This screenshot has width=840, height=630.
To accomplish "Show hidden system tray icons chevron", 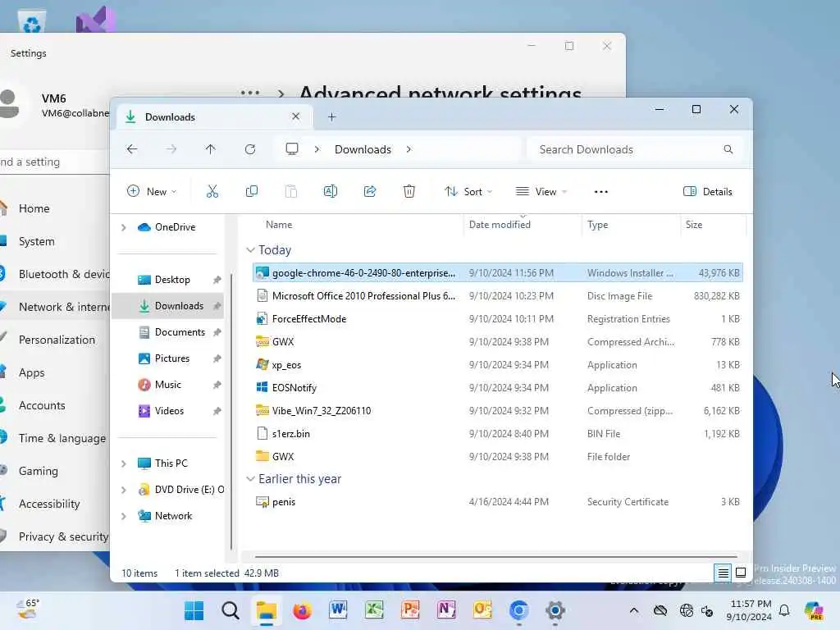I will (634, 610).
